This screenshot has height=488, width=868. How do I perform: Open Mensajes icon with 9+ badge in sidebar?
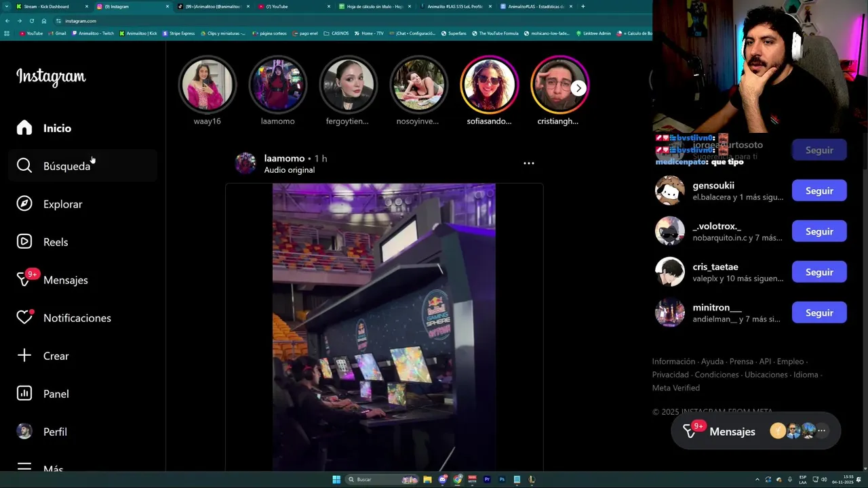[26, 279]
